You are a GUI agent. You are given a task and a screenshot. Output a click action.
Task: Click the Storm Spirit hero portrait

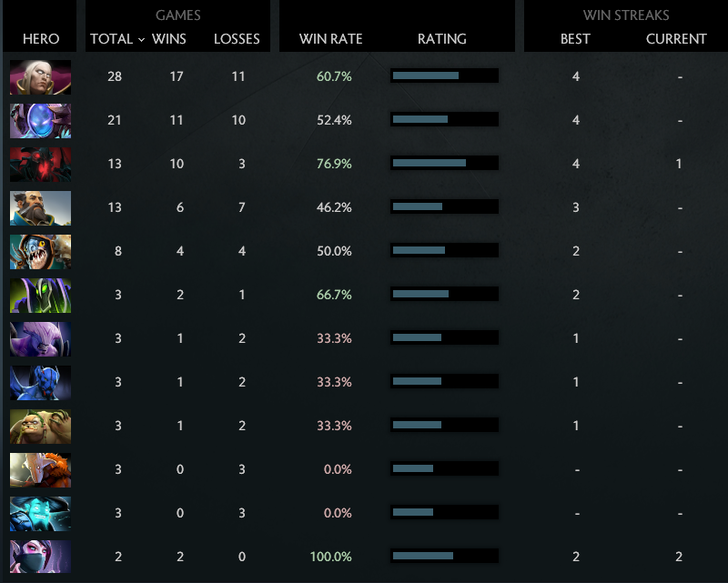(40, 513)
